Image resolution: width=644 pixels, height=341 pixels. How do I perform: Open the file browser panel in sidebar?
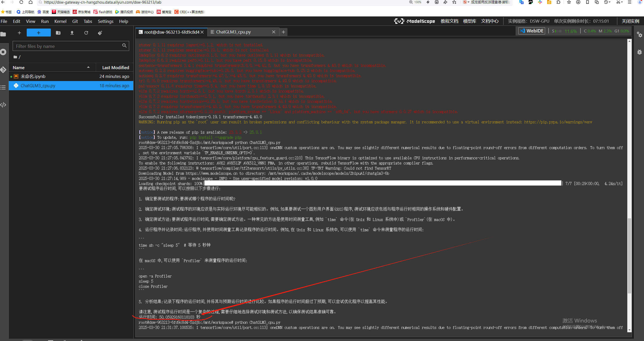(3, 34)
